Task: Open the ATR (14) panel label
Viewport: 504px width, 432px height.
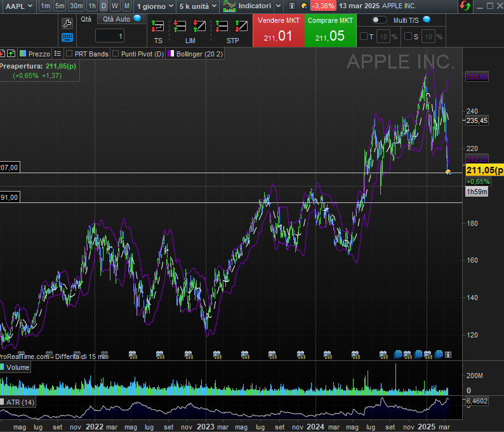Action: [x=20, y=402]
